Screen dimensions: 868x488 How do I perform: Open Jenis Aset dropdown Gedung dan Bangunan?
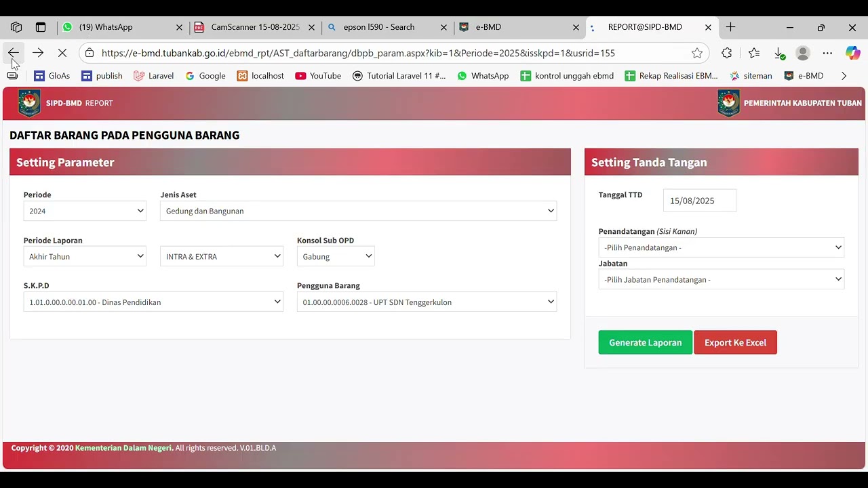click(x=358, y=211)
